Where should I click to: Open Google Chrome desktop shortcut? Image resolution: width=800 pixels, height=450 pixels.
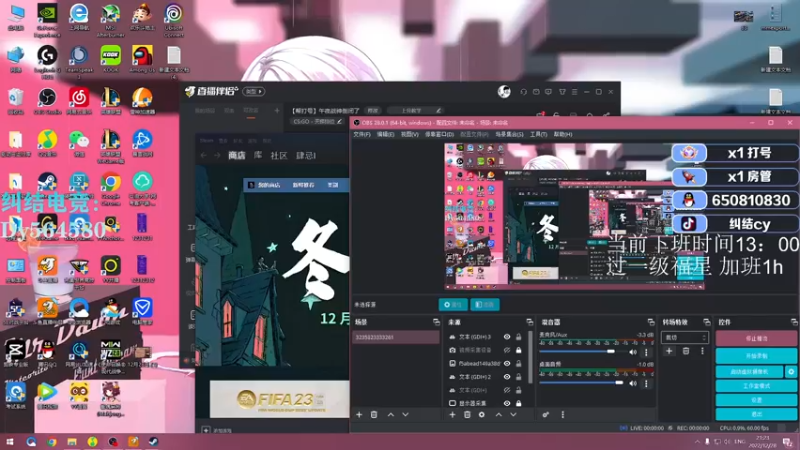(x=110, y=188)
